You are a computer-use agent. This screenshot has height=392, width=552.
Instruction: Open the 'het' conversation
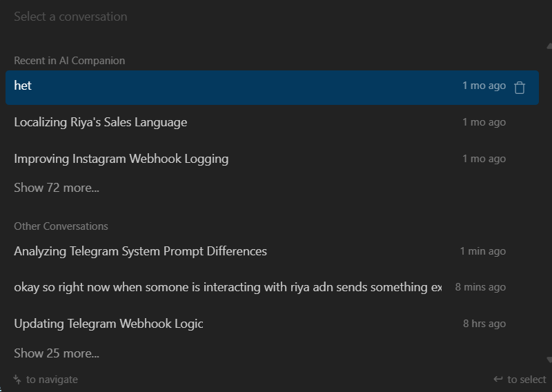coord(272,88)
